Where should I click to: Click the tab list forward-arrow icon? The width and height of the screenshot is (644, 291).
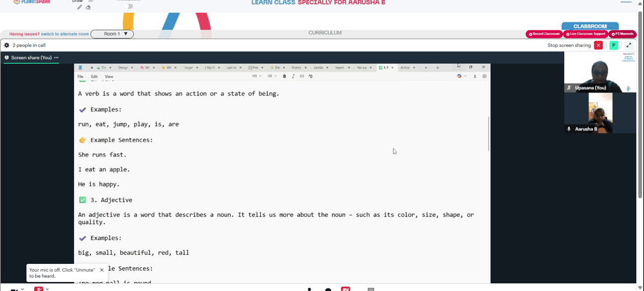coord(426,68)
